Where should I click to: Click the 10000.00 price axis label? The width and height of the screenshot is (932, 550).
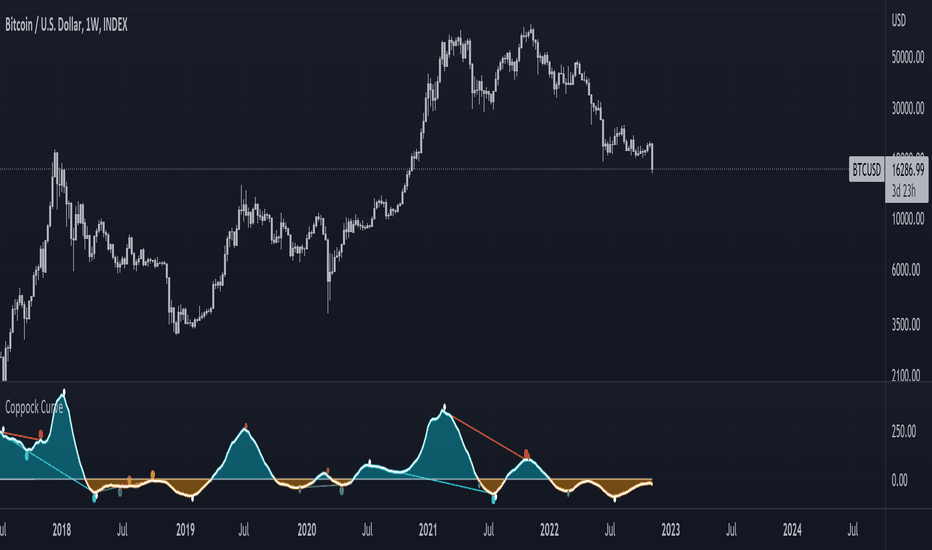[x=908, y=218]
